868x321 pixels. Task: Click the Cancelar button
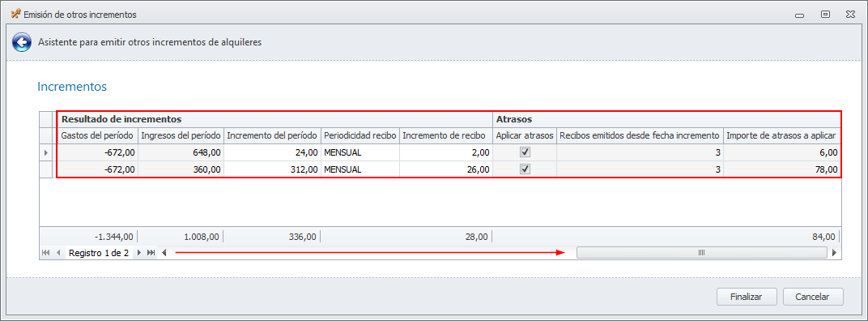point(813,297)
